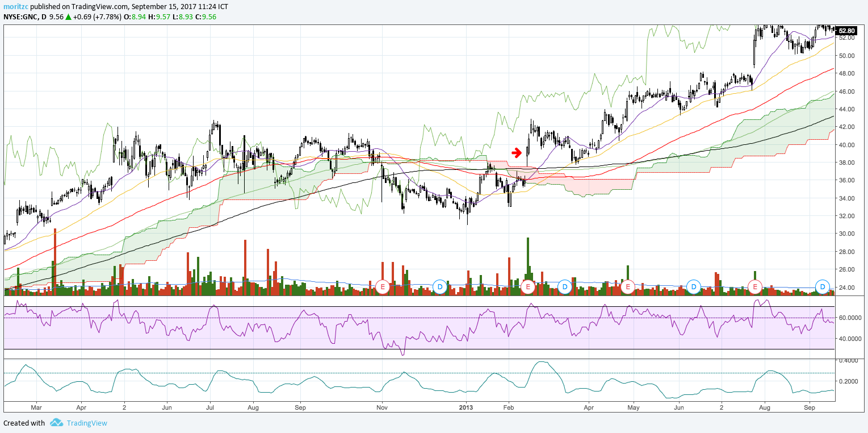Click the earnings E marker in early November
Viewport: 868px width, 433px height.
[383, 286]
